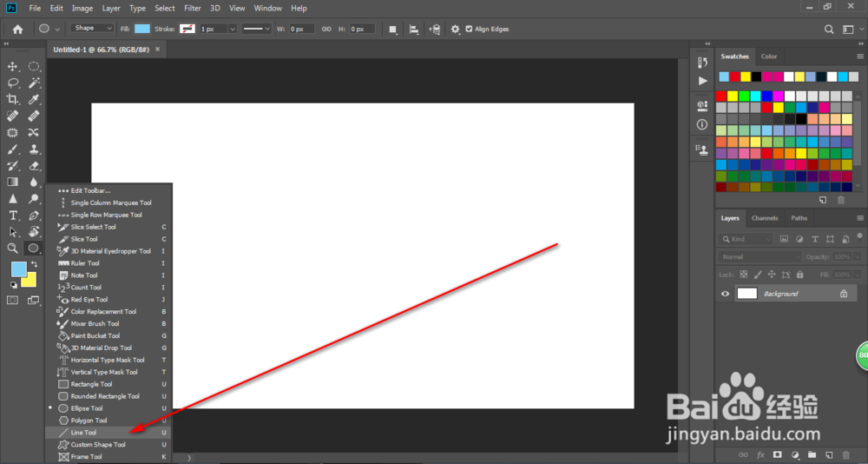Click the yellow background color swatch
This screenshot has width=868, height=464.
(x=30, y=281)
